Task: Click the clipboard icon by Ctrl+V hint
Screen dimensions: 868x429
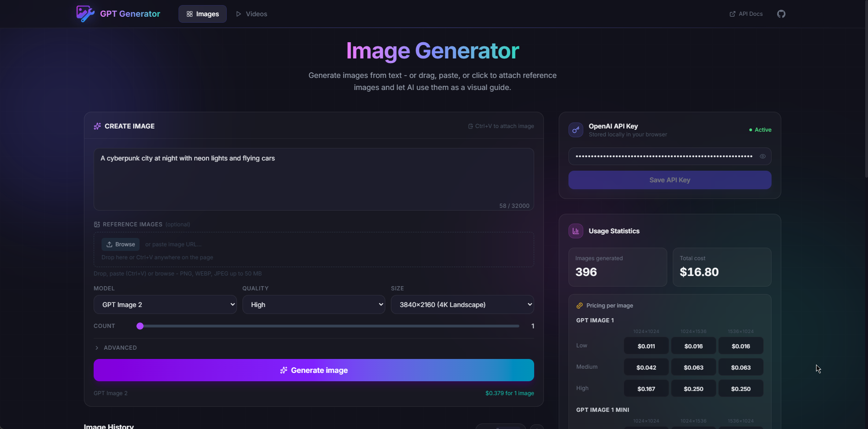Action: click(x=471, y=126)
